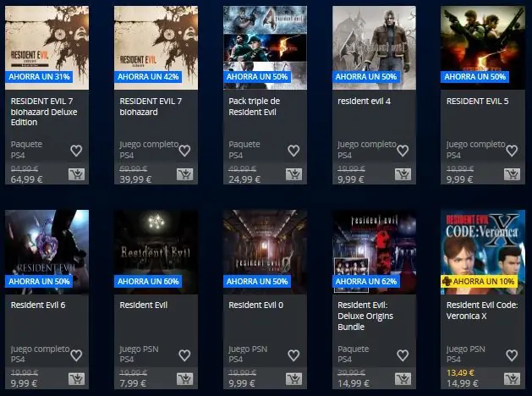532x396 pixels.
Task: Favorite Pack triple de Resident Evil
Action: 293,151
